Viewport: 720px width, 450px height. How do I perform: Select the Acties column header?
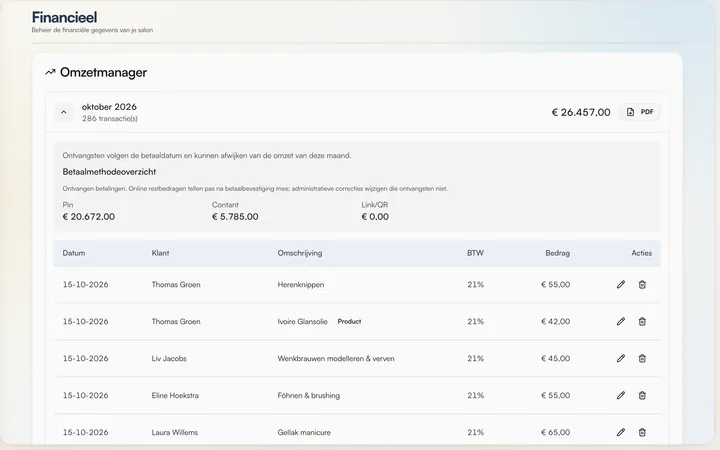641,253
